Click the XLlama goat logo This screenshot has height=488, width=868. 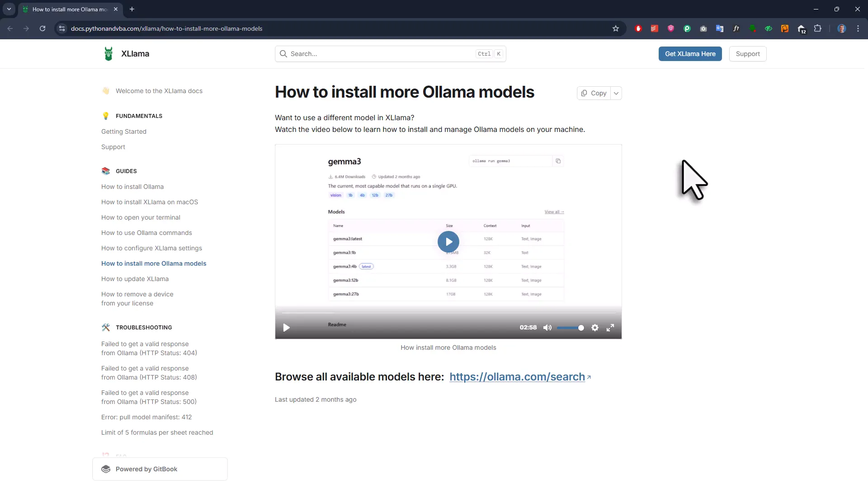pos(108,53)
